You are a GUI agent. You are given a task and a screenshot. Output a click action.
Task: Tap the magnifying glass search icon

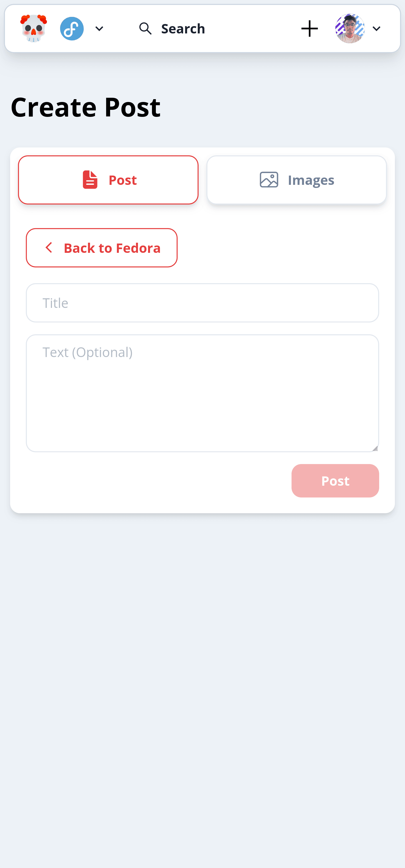coord(145,29)
